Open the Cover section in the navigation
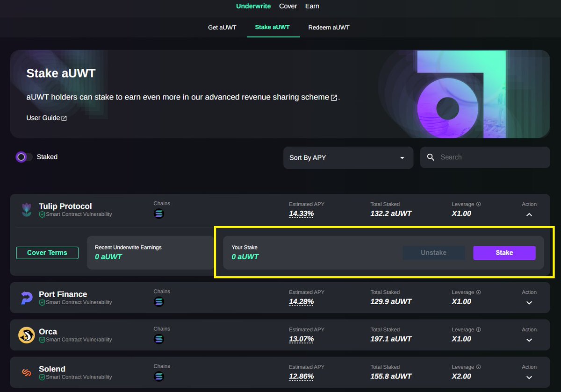 tap(288, 6)
